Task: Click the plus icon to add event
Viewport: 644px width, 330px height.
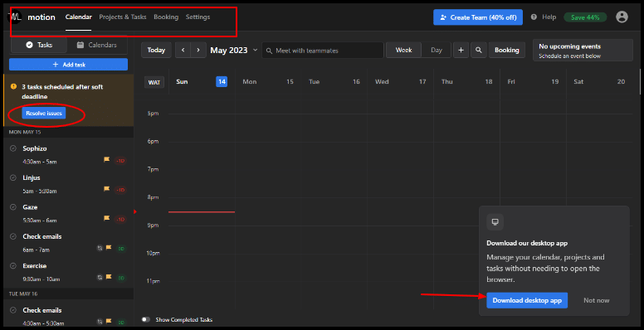Action: click(x=461, y=50)
